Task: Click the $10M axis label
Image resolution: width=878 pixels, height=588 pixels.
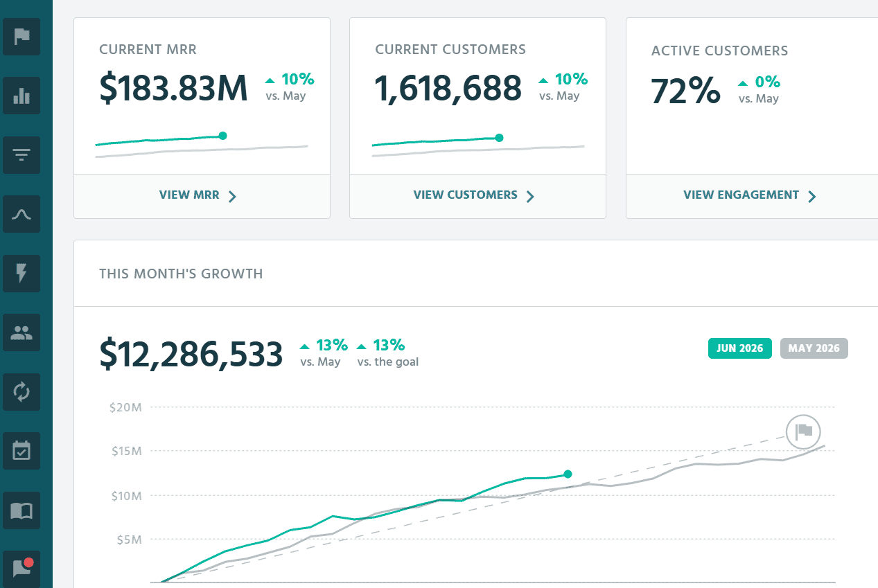Action: tap(125, 496)
